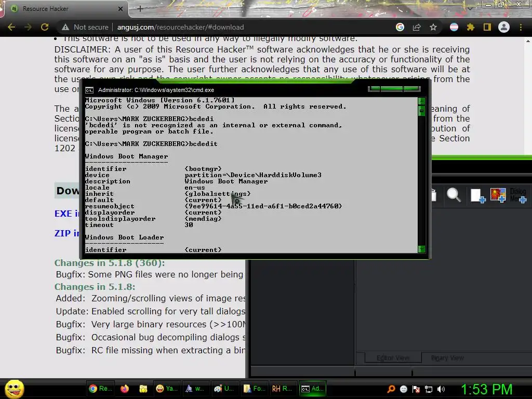This screenshot has height=399, width=532.
Task: Click the 'Windows Boot Manager' heading in cmd
Action: 127,156
